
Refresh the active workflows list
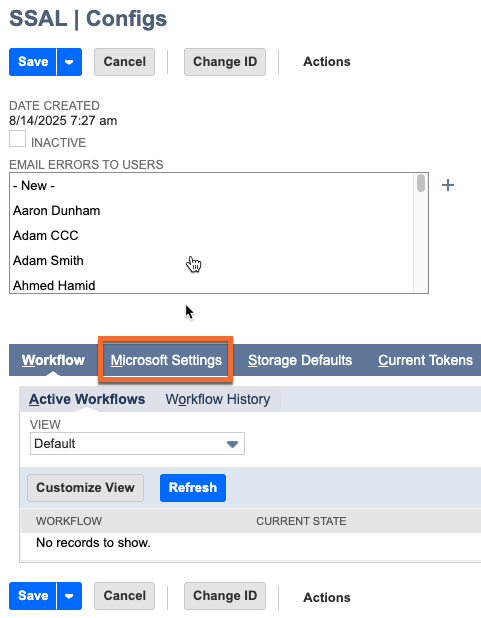point(193,488)
